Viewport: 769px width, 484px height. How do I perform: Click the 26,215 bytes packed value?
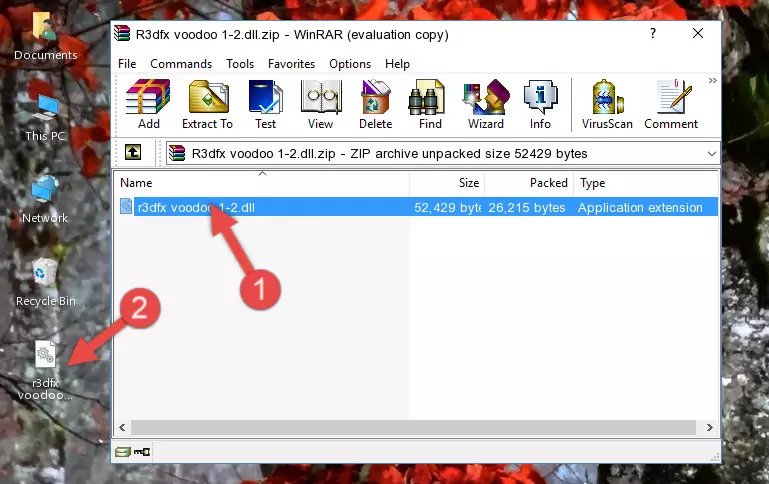(x=527, y=207)
